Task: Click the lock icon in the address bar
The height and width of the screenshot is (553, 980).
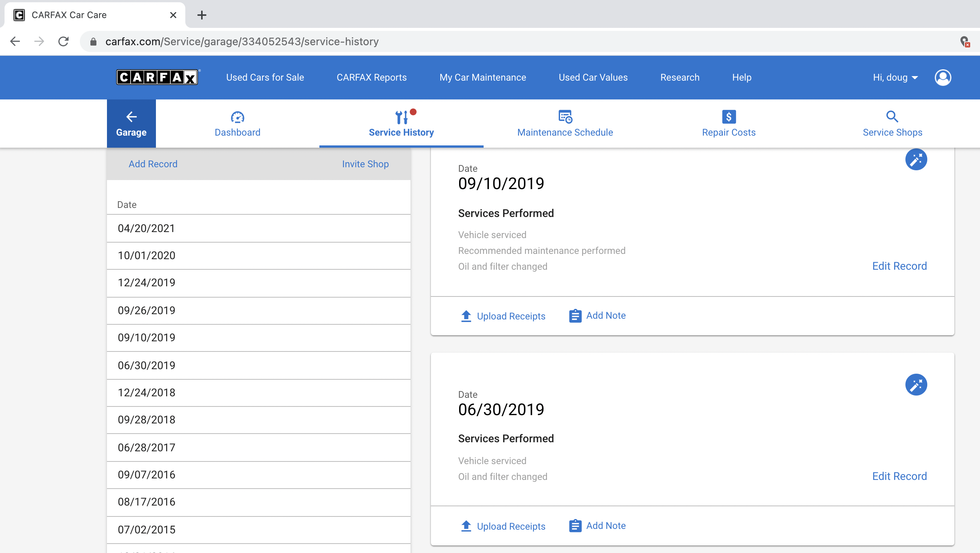Action: point(93,41)
